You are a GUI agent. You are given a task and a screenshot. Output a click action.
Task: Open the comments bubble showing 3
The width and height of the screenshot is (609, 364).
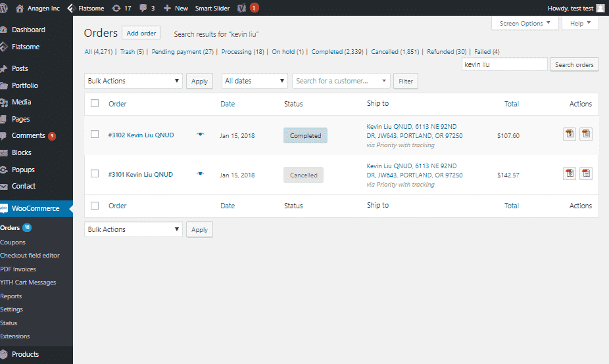[143, 8]
